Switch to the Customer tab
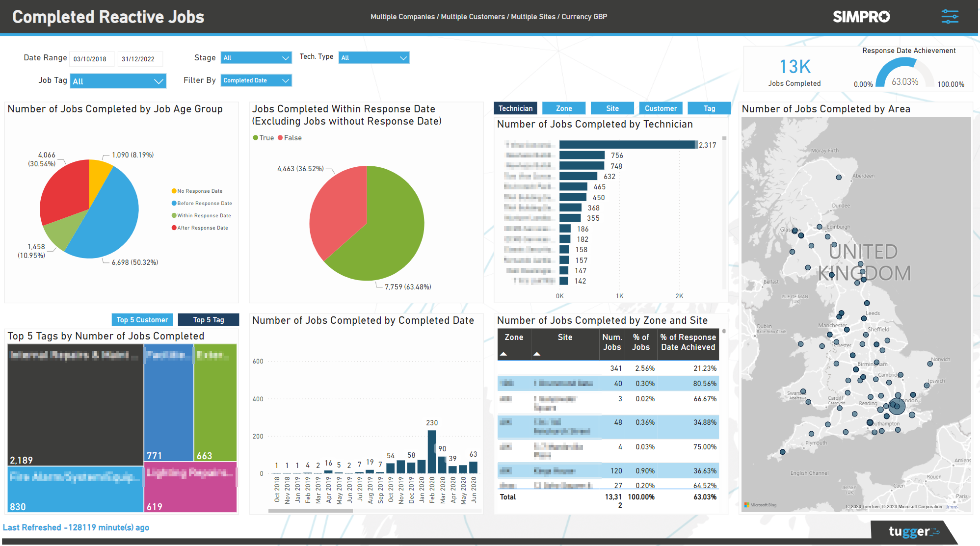The image size is (980, 546). pos(661,108)
